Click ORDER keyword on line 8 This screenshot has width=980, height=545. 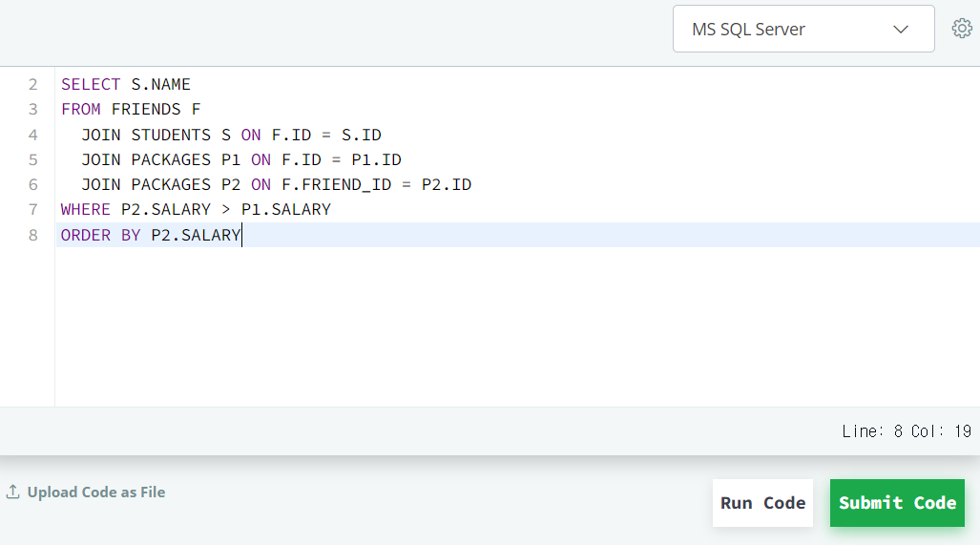point(86,235)
